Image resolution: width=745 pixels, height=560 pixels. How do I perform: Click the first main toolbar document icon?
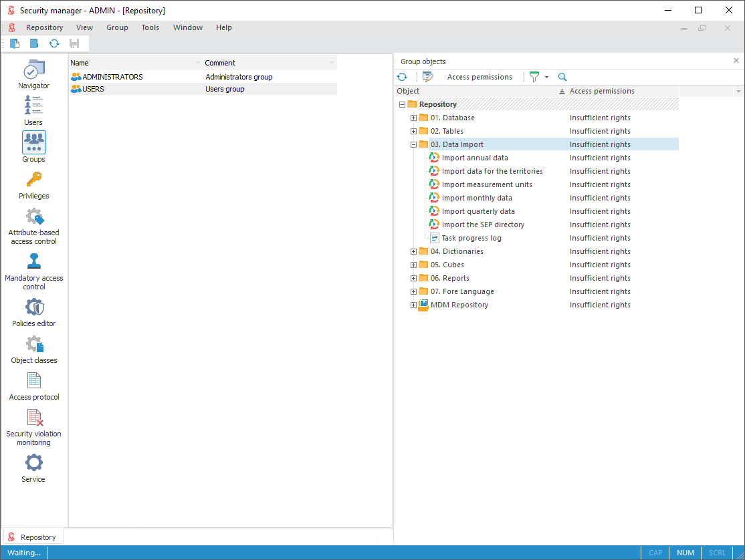point(15,43)
